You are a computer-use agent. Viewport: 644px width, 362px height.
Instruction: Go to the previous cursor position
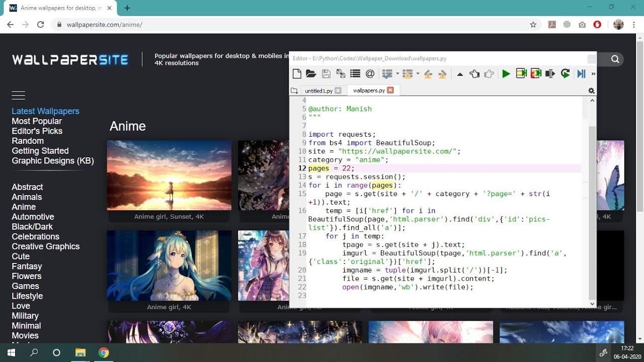coord(474,74)
